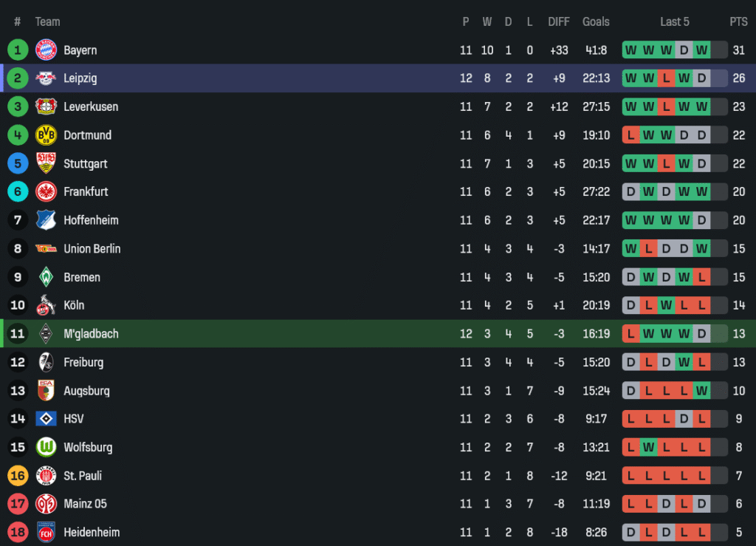Click the Heidenheim FCH crest

point(47,532)
